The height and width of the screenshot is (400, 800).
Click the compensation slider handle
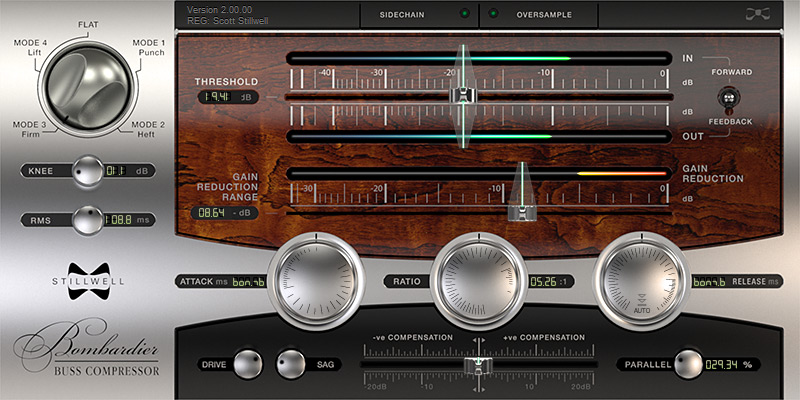click(479, 364)
